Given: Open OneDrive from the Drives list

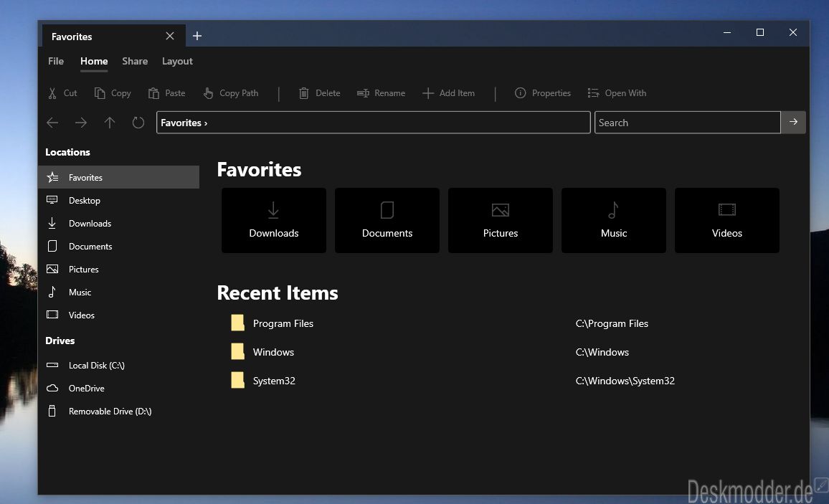Looking at the screenshot, I should [86, 388].
